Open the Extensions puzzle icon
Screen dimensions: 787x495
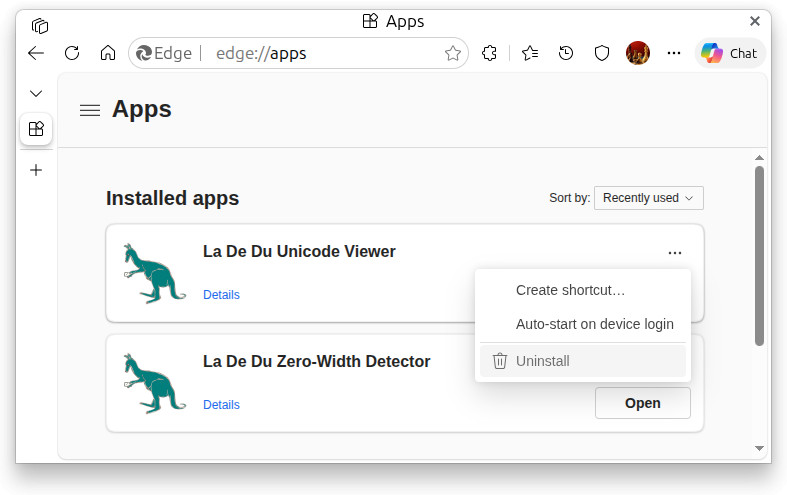tap(489, 53)
